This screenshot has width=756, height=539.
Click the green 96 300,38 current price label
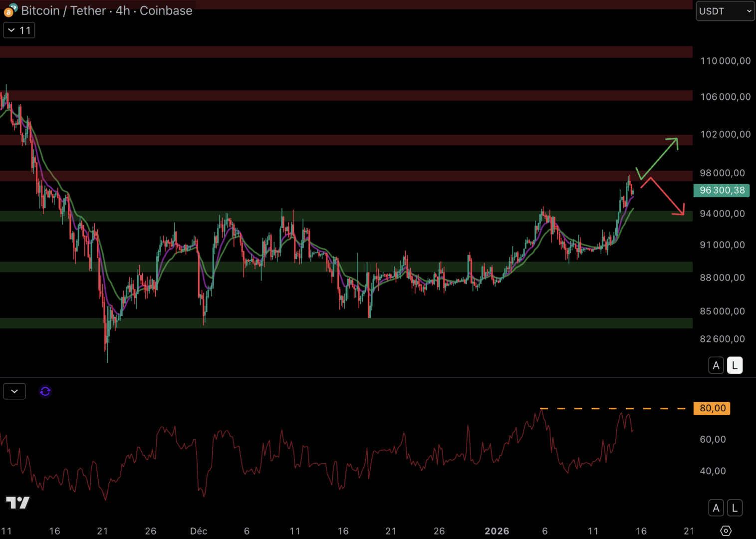tap(722, 190)
